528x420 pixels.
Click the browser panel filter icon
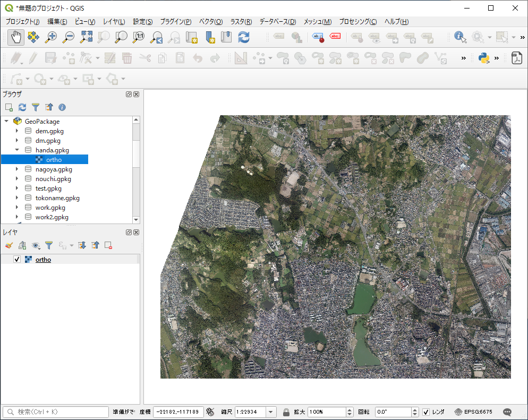click(x=36, y=107)
